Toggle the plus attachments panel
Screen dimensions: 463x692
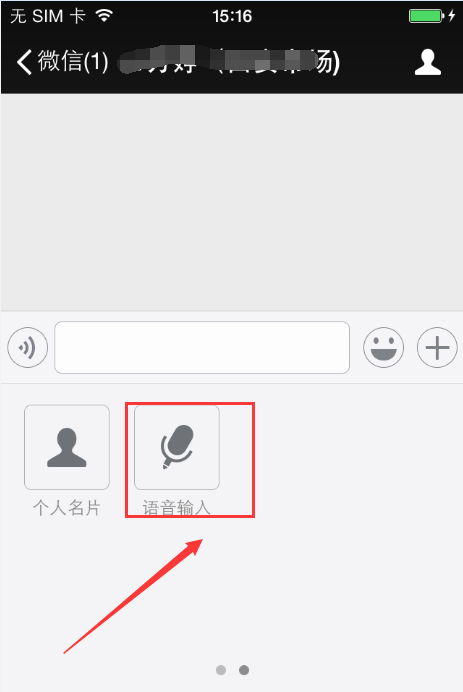pos(437,347)
